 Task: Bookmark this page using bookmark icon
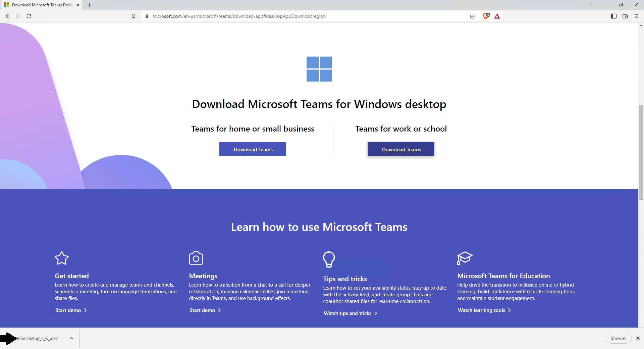tap(133, 16)
